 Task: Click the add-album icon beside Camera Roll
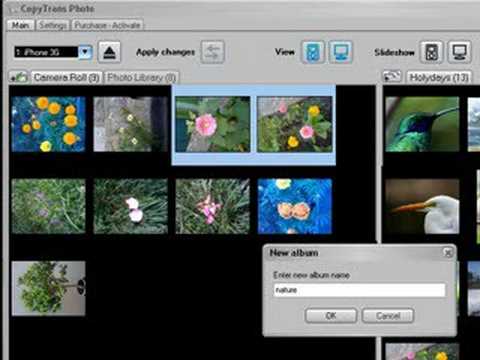pos(19,77)
